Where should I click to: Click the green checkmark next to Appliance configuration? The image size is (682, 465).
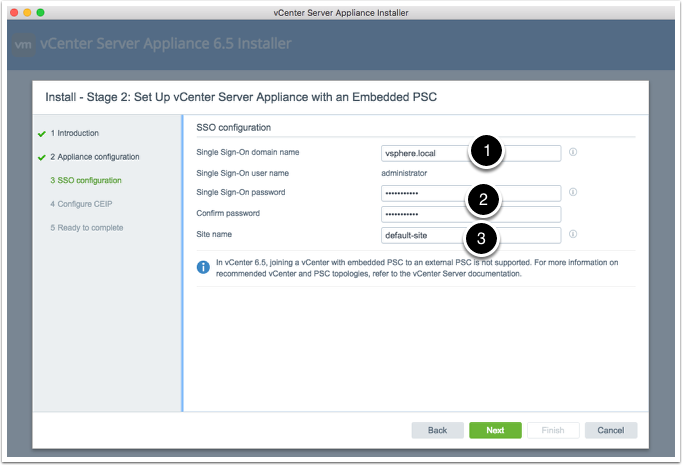coord(41,158)
